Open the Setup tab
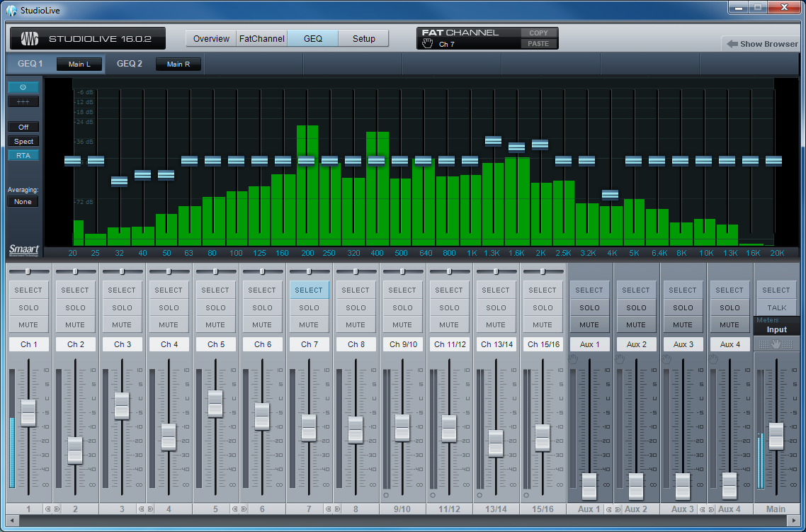 pyautogui.click(x=363, y=38)
